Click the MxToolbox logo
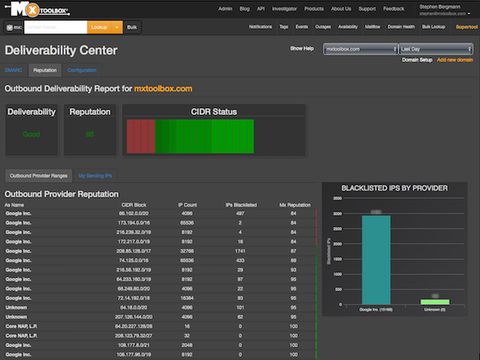The height and width of the screenshot is (360, 480). [x=37, y=9]
